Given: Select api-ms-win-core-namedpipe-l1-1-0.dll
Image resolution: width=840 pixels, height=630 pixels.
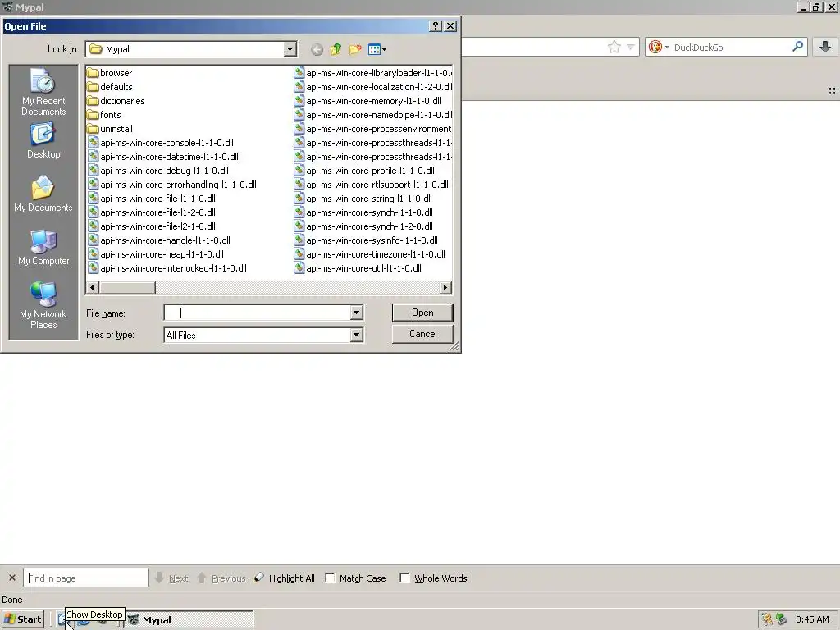Looking at the screenshot, I should click(373, 115).
